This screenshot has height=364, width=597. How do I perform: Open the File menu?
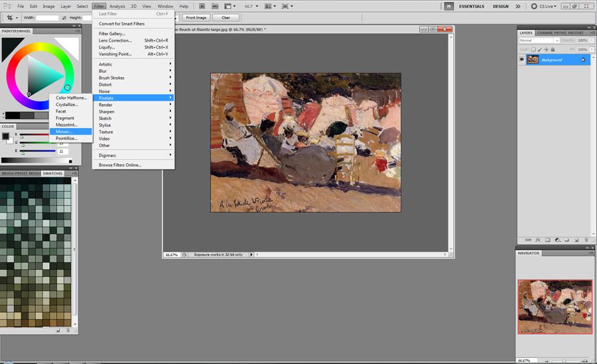point(21,6)
